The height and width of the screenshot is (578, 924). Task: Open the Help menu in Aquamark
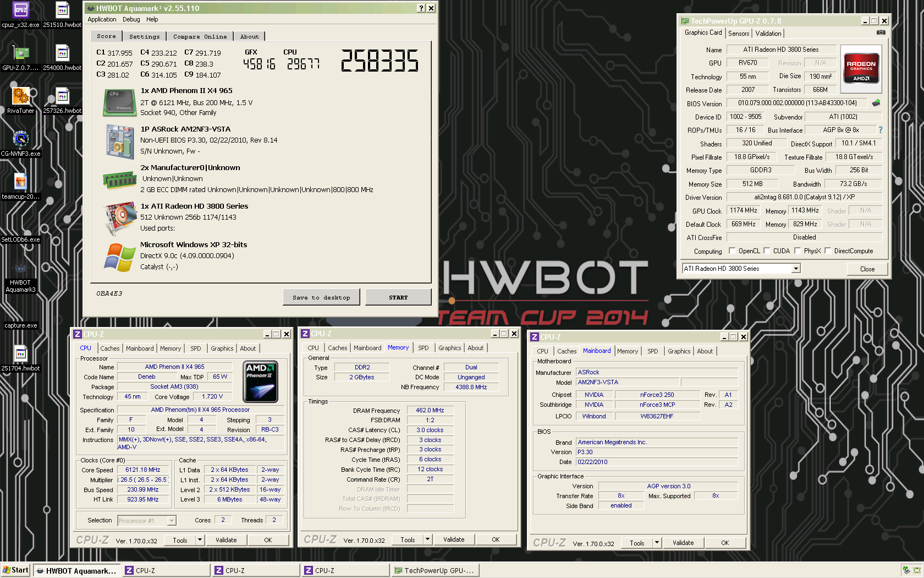pos(152,19)
